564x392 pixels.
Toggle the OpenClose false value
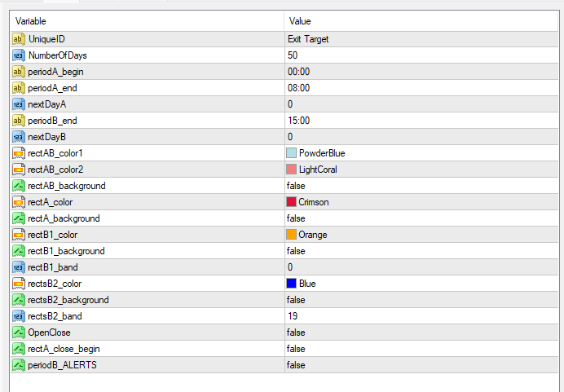(x=297, y=333)
